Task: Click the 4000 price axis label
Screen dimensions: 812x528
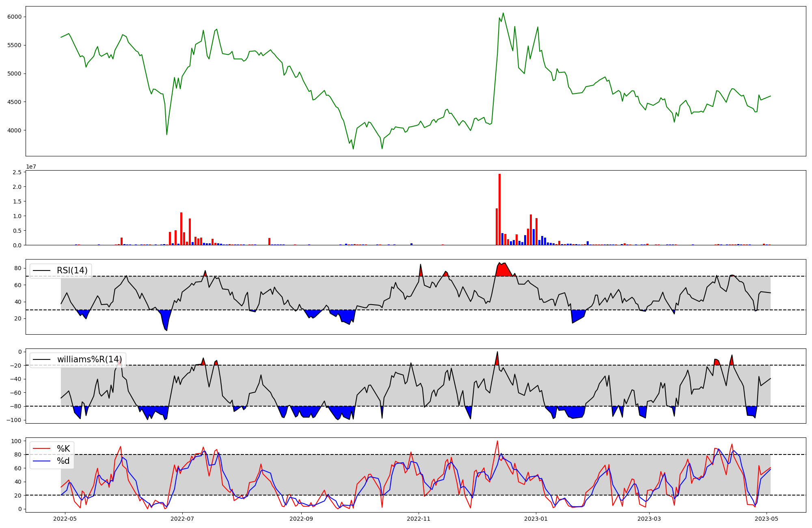Action: click(x=15, y=130)
